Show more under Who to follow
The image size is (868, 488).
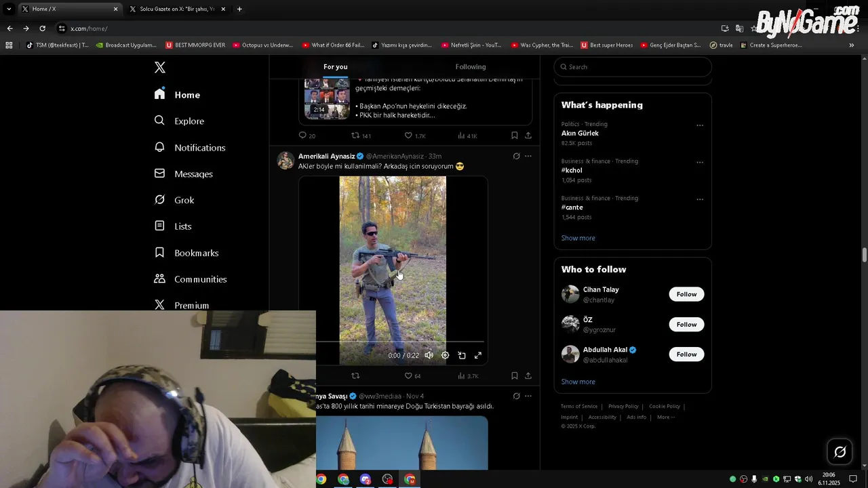(x=578, y=382)
